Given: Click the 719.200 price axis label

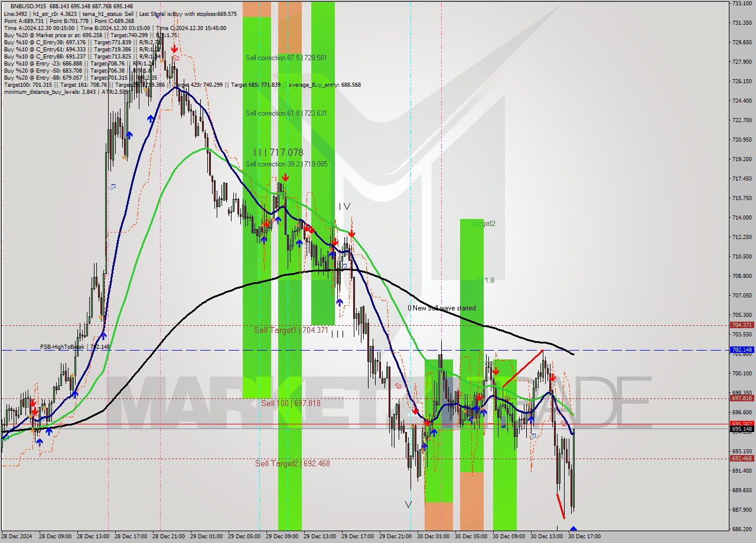Looking at the screenshot, I should 742,159.
